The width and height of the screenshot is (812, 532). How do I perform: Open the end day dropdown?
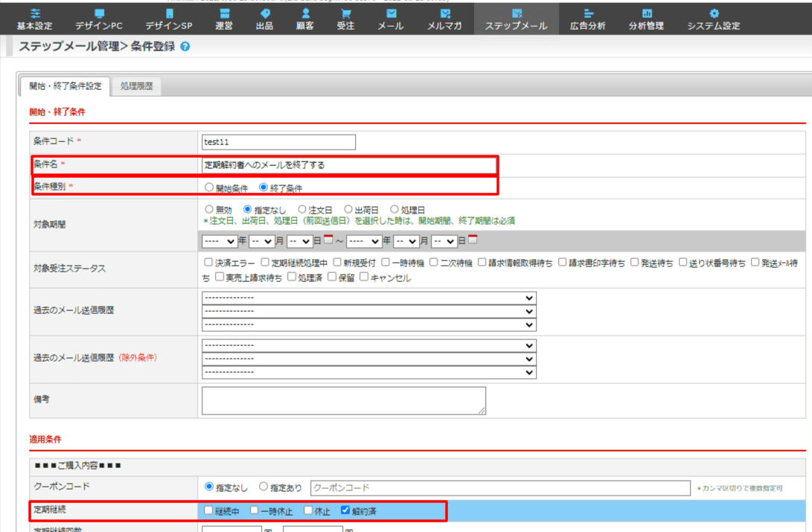point(444,241)
